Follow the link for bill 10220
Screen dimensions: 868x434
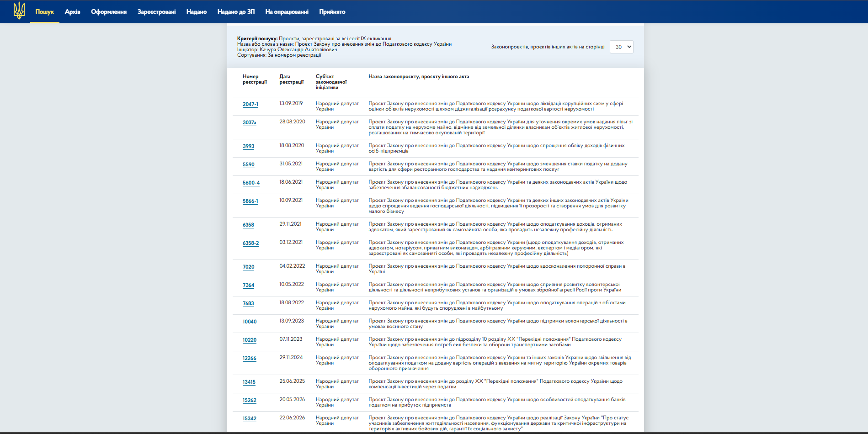click(250, 340)
